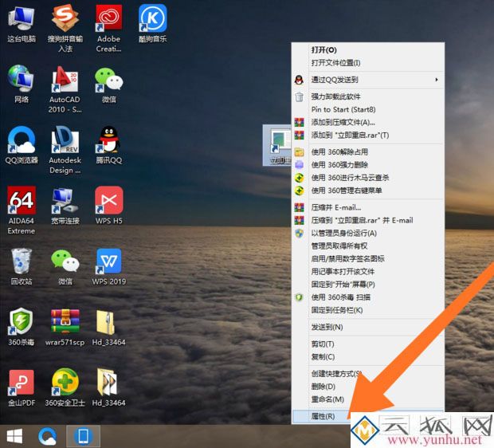Choose 创建快捷方式(S) entry
The image size is (494, 448).
(x=368, y=374)
